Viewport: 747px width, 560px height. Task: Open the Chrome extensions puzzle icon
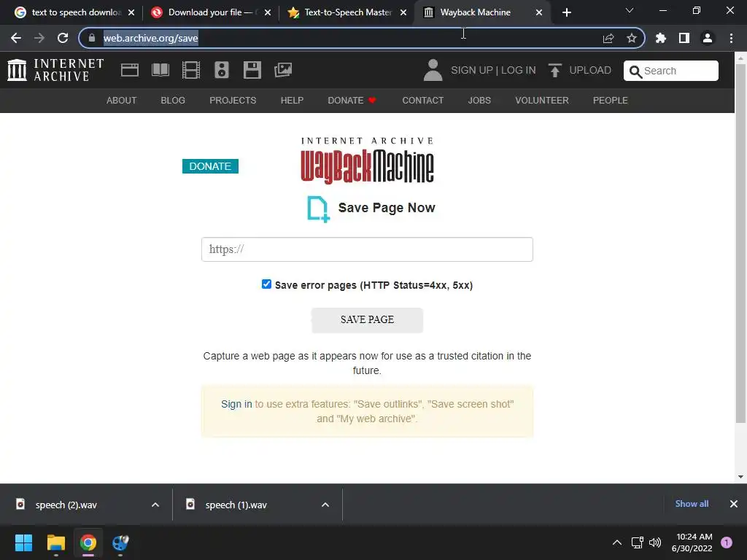[661, 38]
